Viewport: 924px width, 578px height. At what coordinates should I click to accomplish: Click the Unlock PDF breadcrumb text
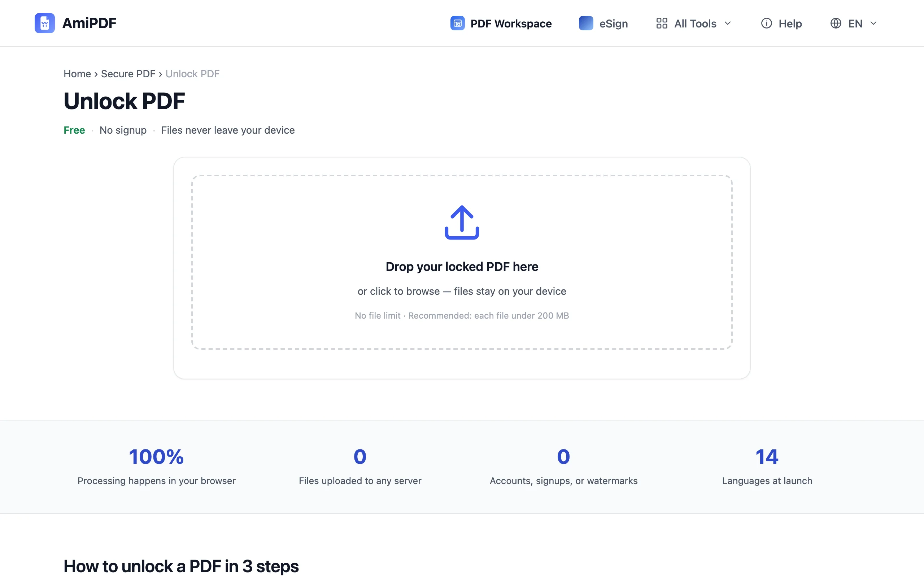coord(192,74)
